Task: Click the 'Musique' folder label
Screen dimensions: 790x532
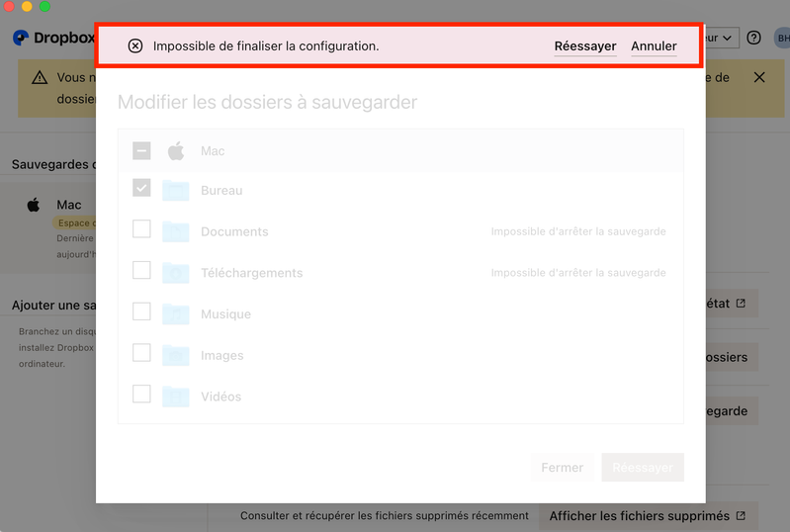Action: [225, 314]
